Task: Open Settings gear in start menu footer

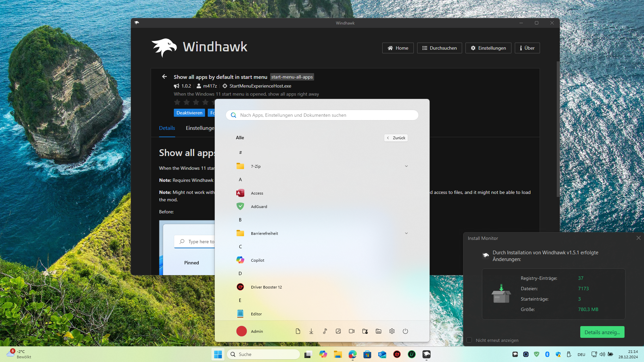Action: (392, 331)
